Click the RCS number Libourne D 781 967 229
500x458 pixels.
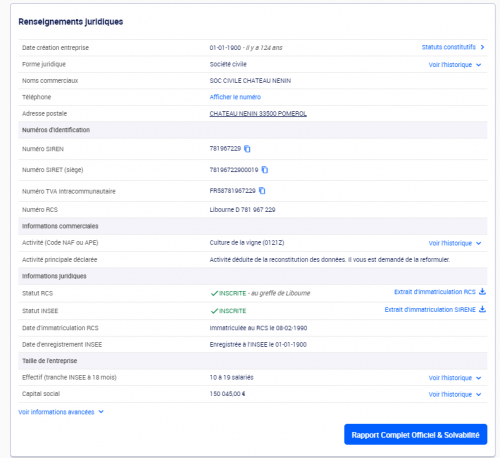pos(242,210)
